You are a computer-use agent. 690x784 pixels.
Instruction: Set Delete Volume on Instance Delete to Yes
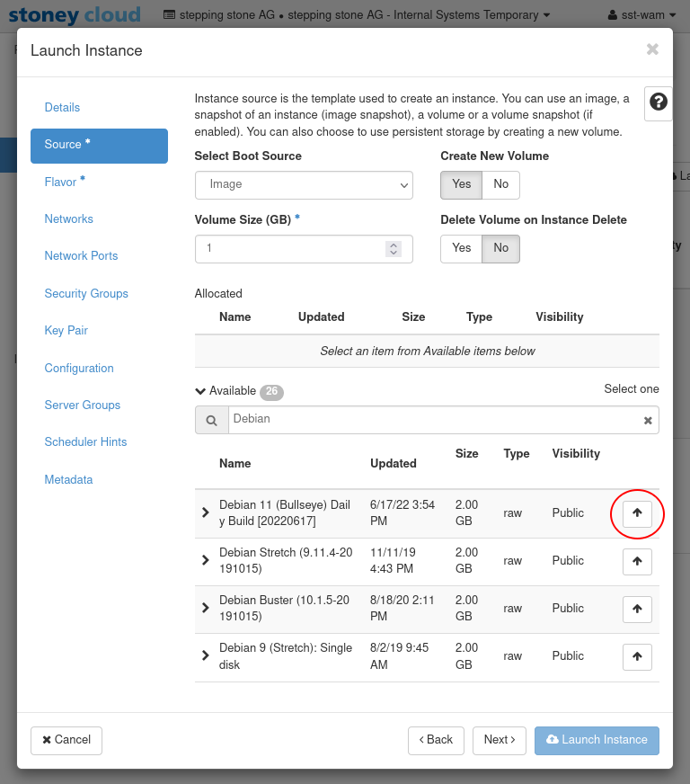461,248
